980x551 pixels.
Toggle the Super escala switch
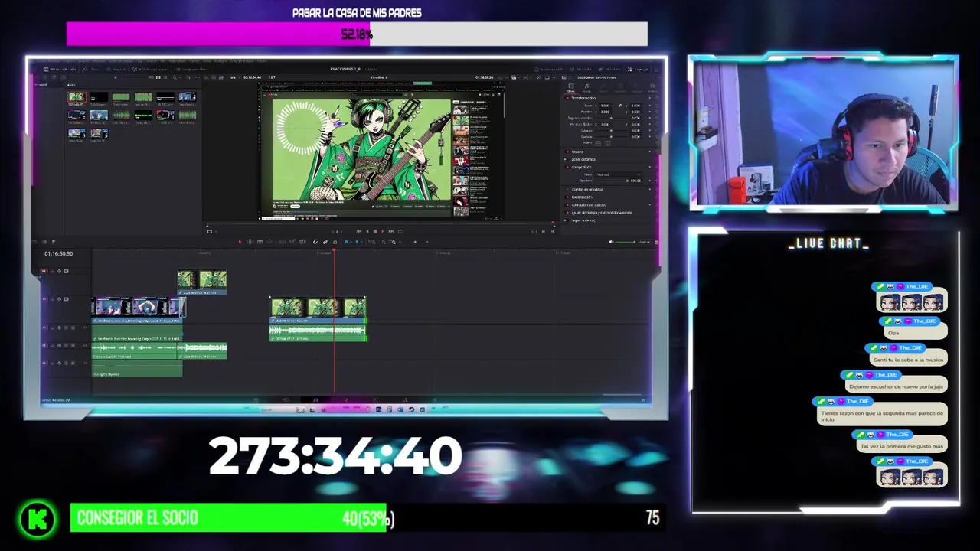pos(566,220)
